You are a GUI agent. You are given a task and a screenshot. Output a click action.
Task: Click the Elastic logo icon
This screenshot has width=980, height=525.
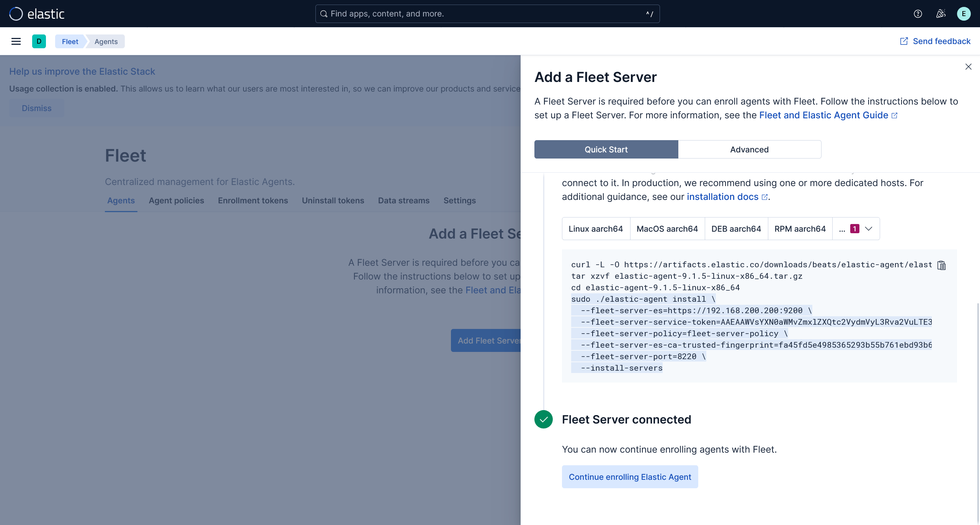(x=16, y=14)
